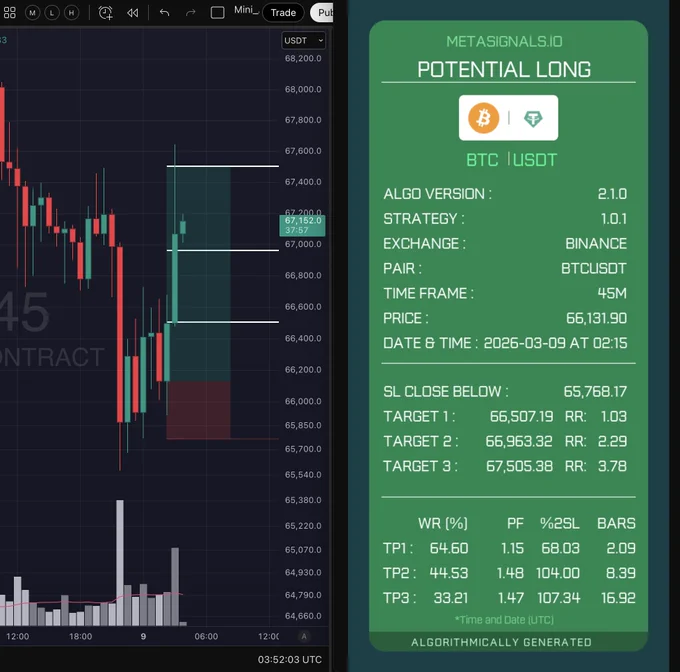The width and height of the screenshot is (680, 672).
Task: Click the 06:00 time axis label
Action: [206, 636]
